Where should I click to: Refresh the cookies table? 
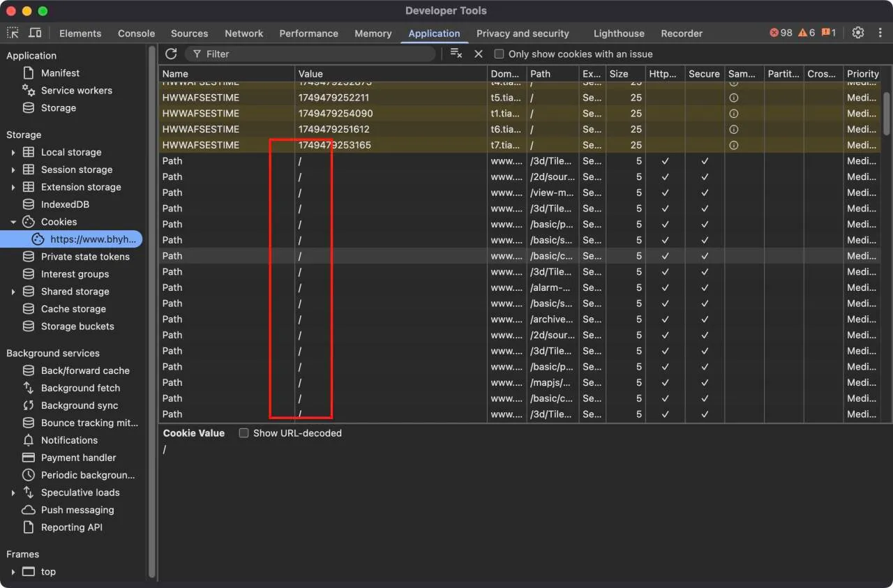coord(171,54)
